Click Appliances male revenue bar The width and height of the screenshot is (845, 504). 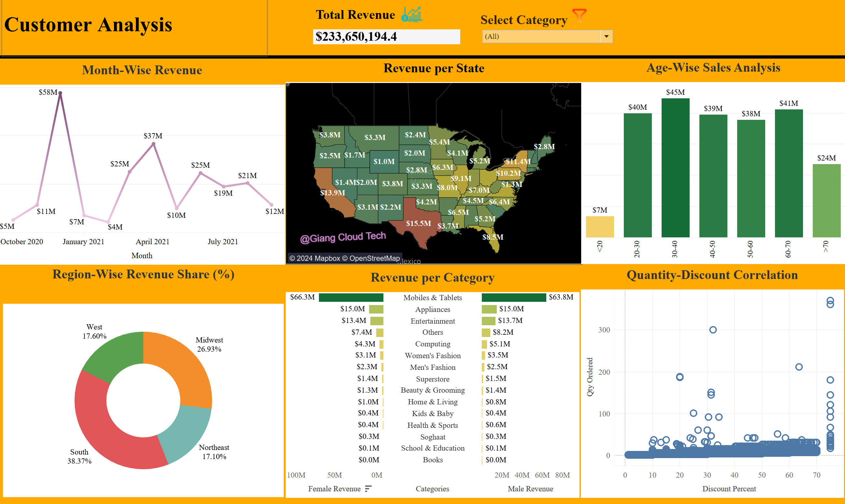(x=489, y=309)
